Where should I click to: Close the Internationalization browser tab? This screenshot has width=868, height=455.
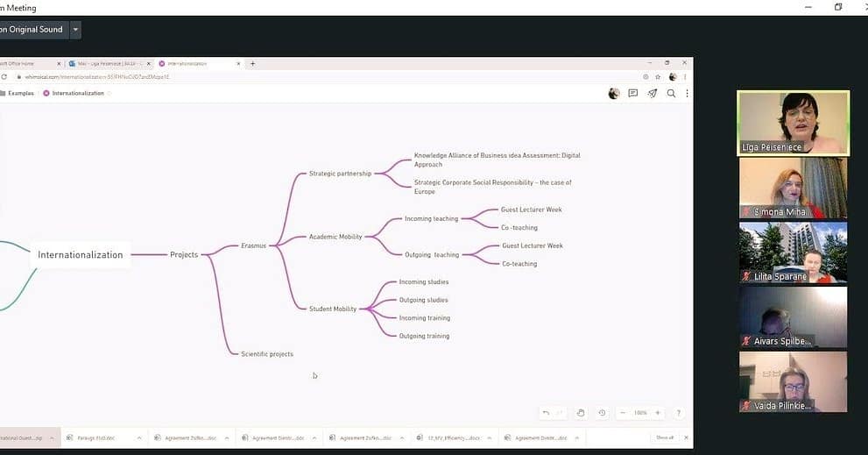click(x=238, y=64)
